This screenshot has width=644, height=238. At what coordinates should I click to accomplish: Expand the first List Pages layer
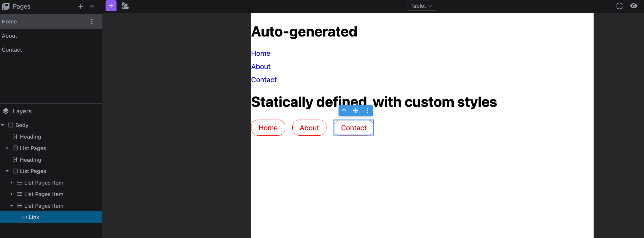7,148
